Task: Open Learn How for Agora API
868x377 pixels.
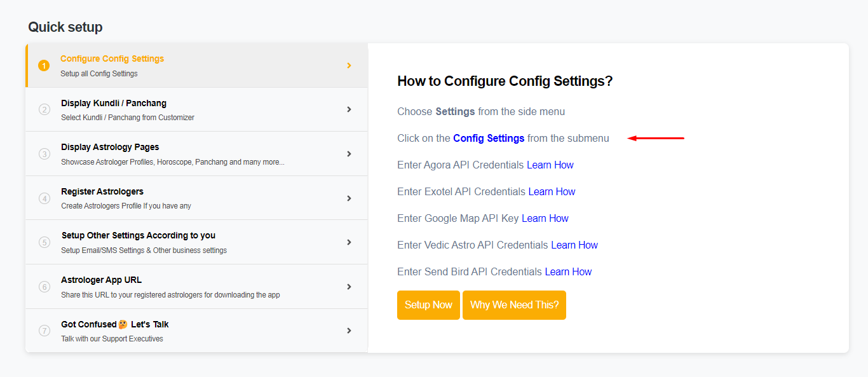Action: point(550,165)
